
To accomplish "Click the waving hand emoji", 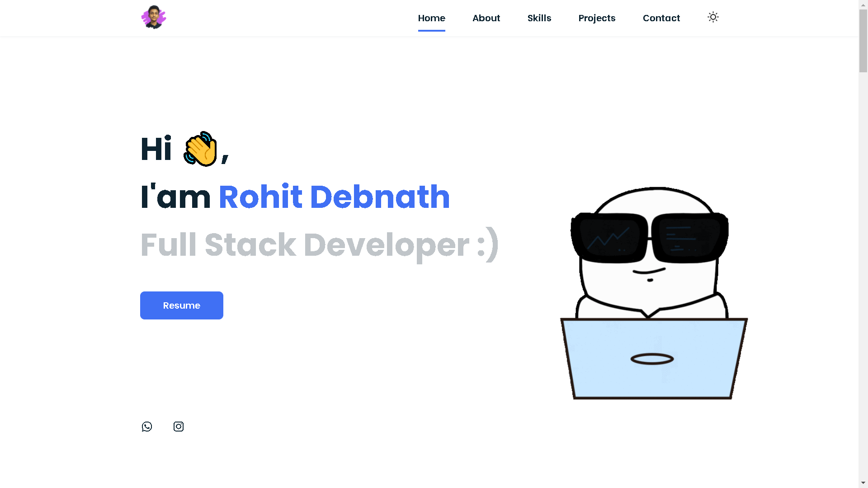I will (x=201, y=149).
